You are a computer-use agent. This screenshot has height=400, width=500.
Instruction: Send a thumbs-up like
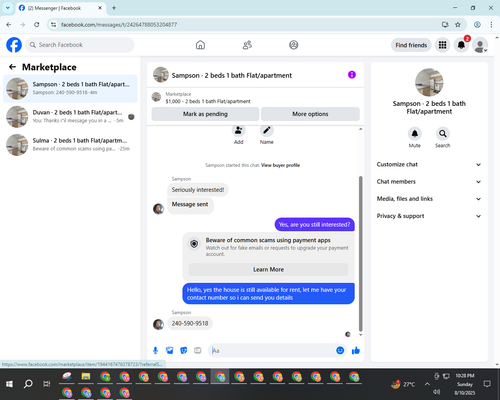click(x=356, y=350)
